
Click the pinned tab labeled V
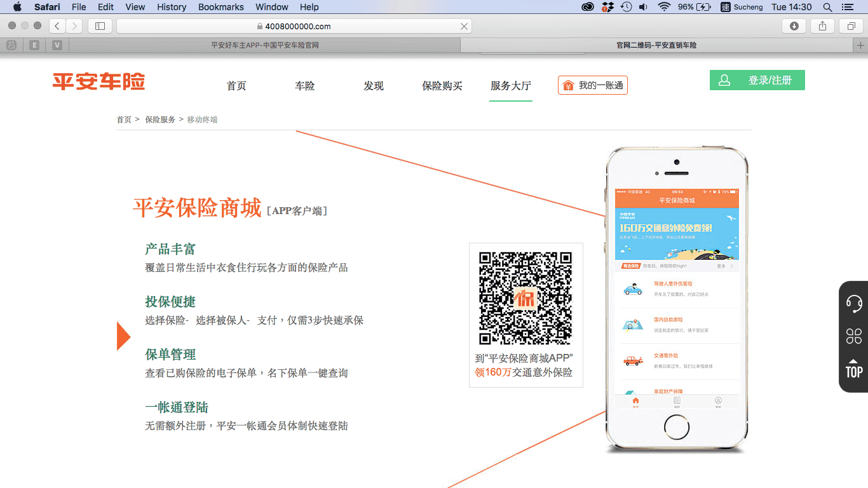[x=57, y=45]
